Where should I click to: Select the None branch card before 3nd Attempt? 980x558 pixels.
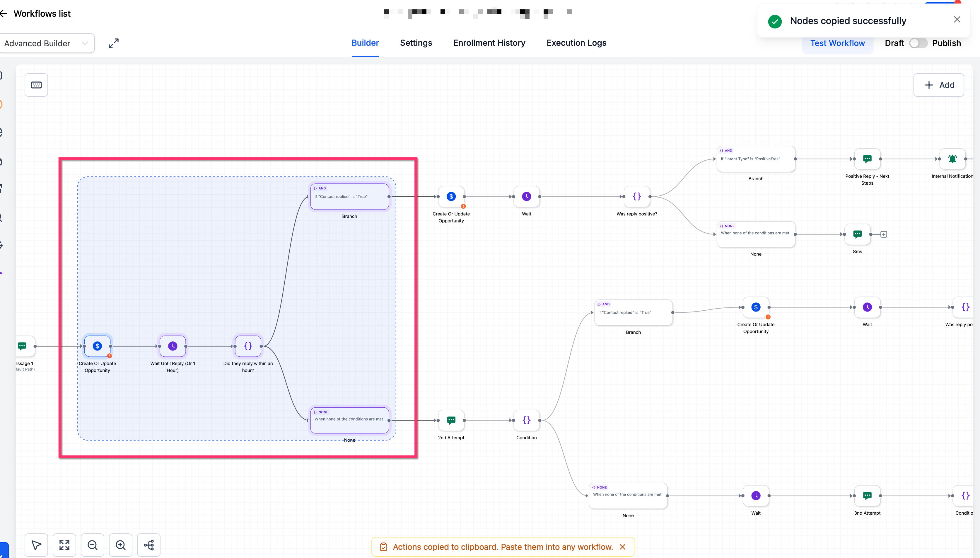628,496
